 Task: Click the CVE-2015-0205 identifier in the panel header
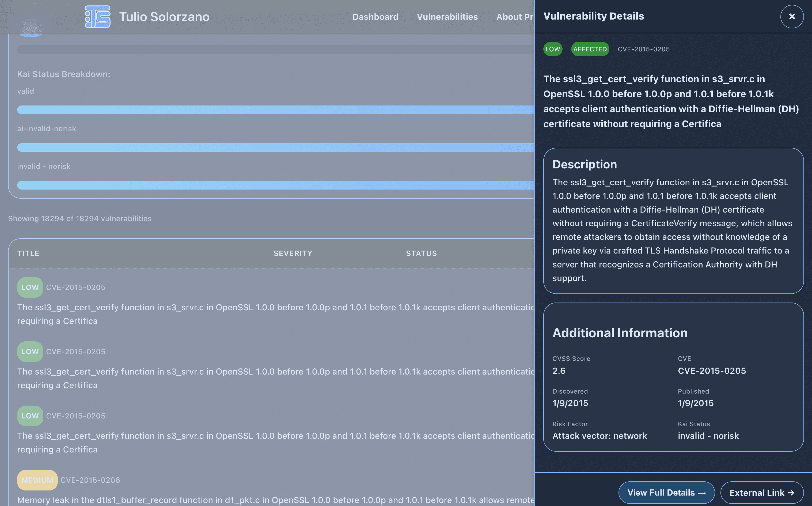point(644,49)
